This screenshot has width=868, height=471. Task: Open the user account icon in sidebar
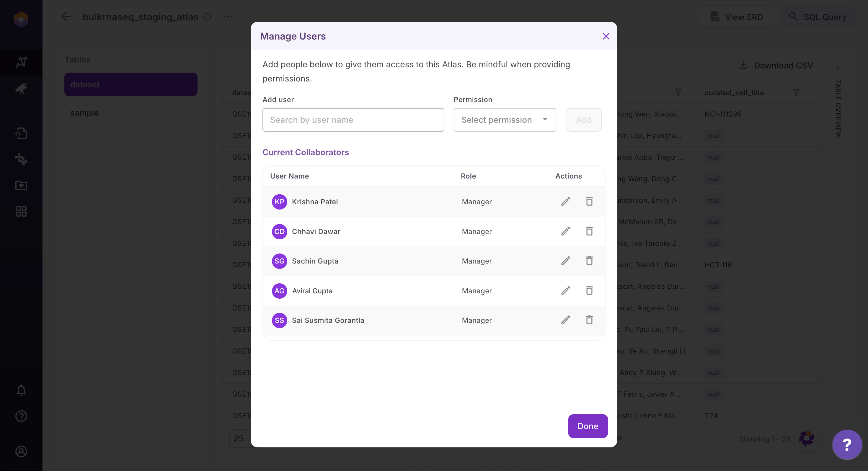[21, 451]
